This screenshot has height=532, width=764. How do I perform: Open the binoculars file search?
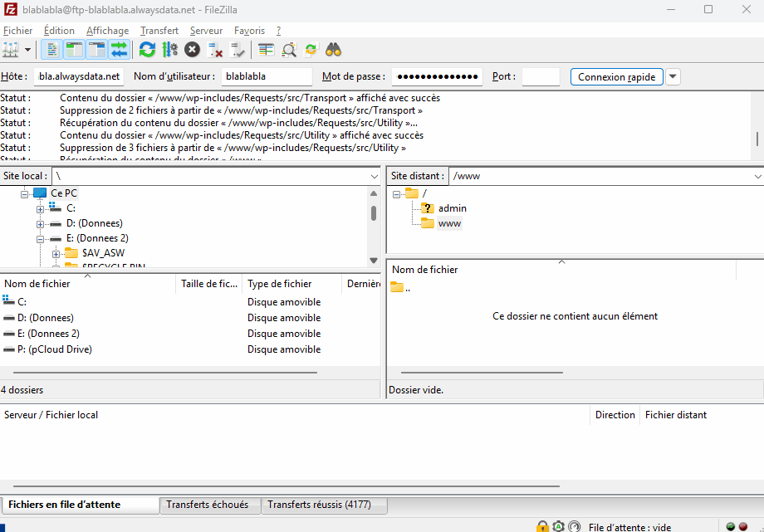333,50
